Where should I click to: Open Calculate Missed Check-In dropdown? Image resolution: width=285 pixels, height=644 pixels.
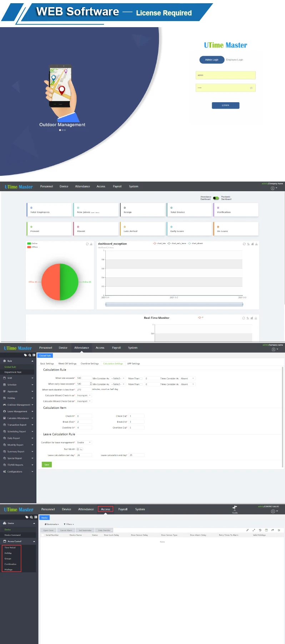pos(84,396)
